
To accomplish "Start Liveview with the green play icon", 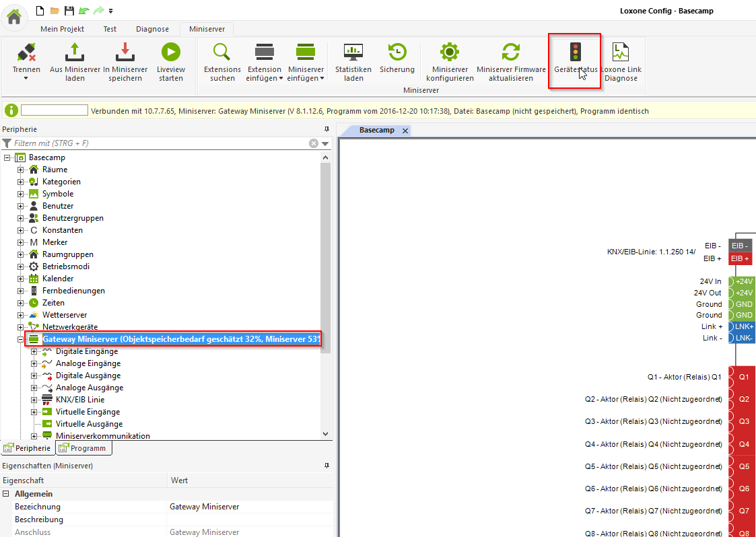I will pos(170,52).
